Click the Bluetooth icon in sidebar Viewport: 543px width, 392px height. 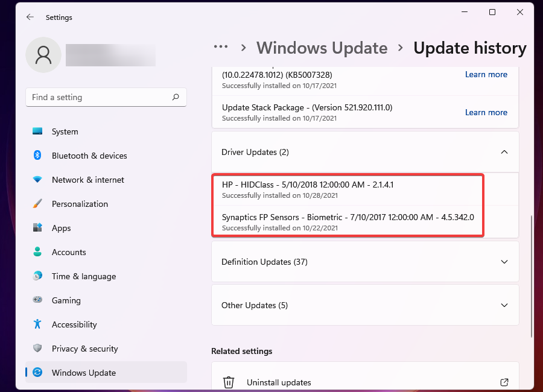pos(37,155)
